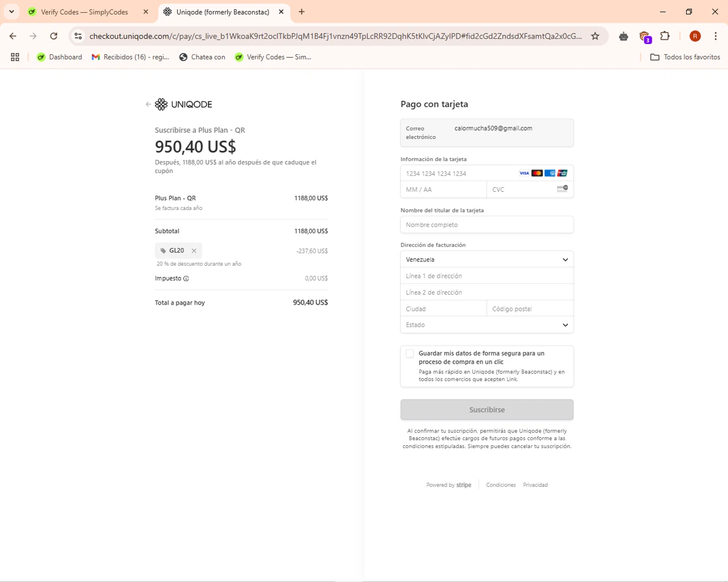The image size is (728, 582).
Task: Navigate forward in browser history
Action: 33,36
